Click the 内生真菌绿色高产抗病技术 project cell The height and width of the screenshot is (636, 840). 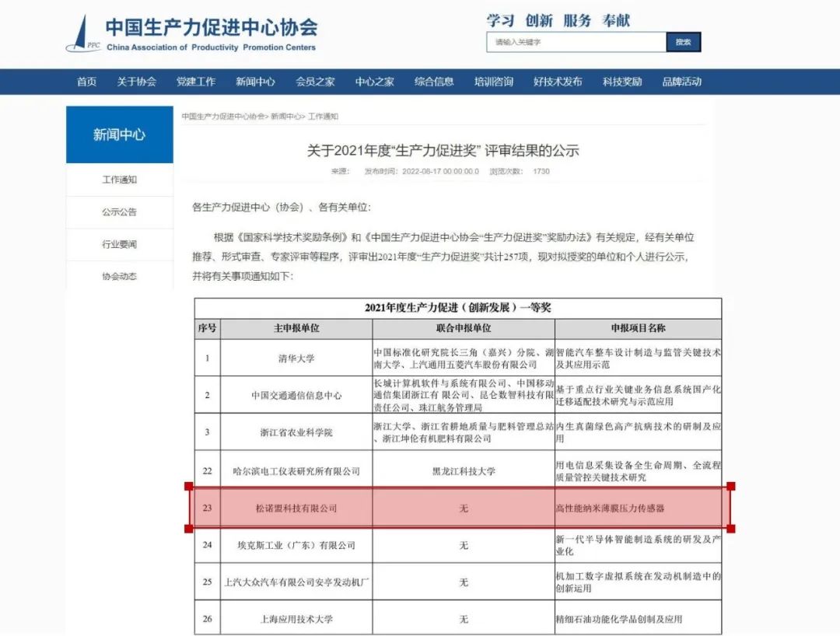[x=638, y=432]
